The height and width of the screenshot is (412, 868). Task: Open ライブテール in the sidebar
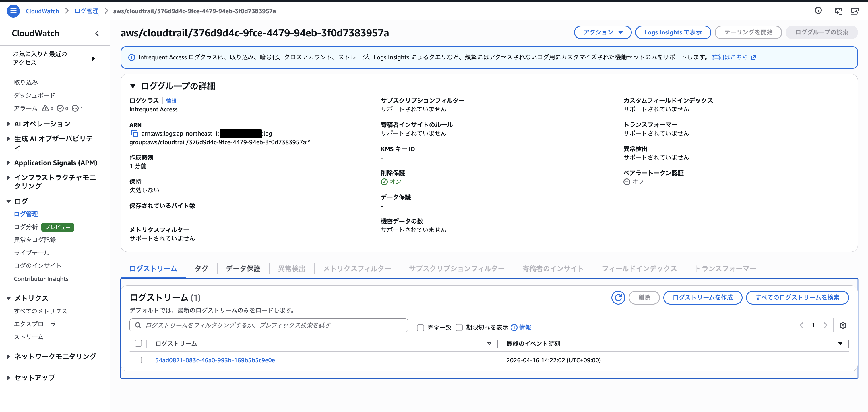tap(31, 253)
